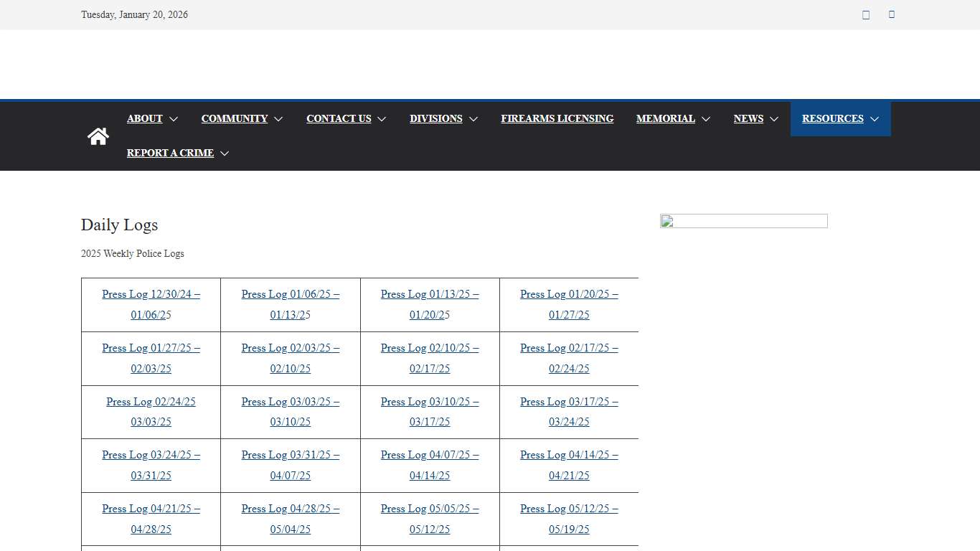The width and height of the screenshot is (980, 551).
Task: Expand the Divisions dropdown arrow
Action: click(473, 119)
